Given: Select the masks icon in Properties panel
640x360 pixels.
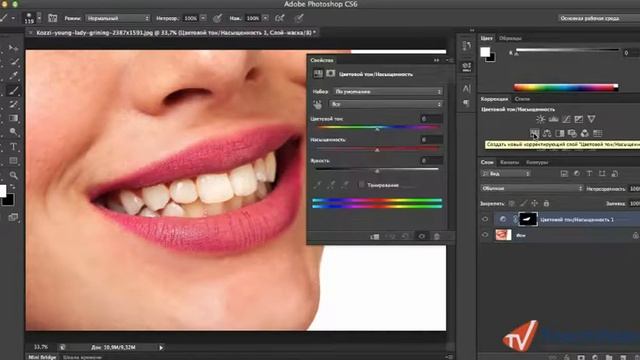Looking at the screenshot, I should (x=331, y=73).
